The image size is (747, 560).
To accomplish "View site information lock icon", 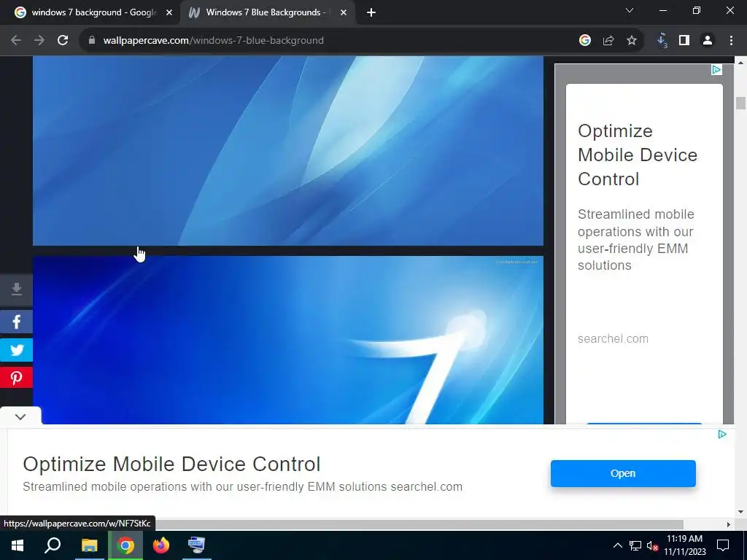I will 92,41.
